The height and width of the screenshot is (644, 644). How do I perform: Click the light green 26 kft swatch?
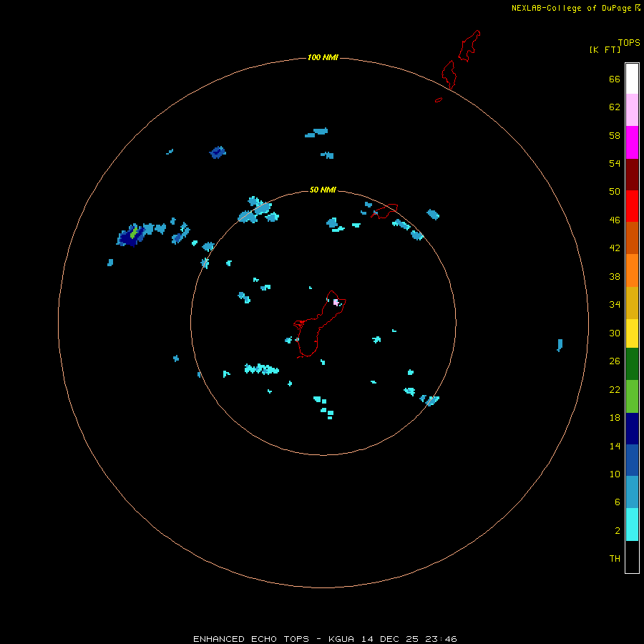pyautogui.click(x=632, y=396)
